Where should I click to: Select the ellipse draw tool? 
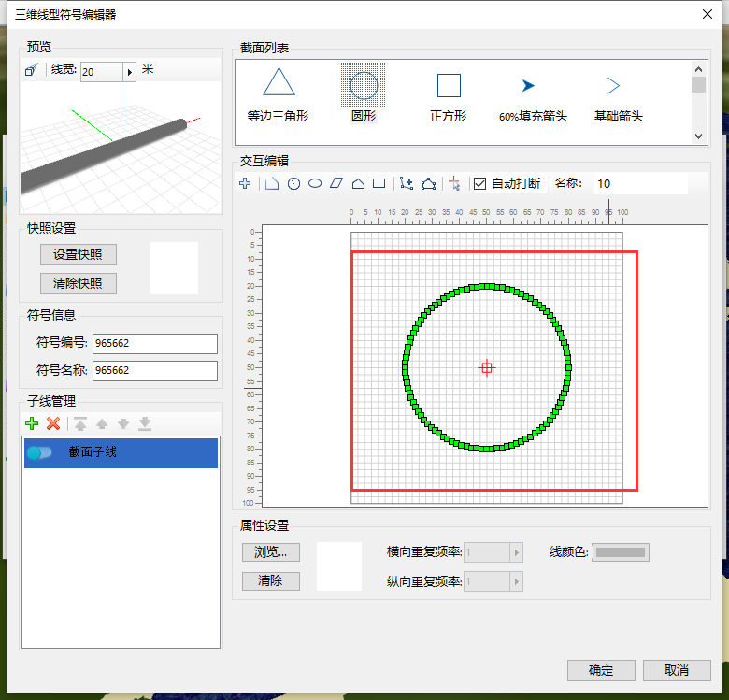(315, 183)
